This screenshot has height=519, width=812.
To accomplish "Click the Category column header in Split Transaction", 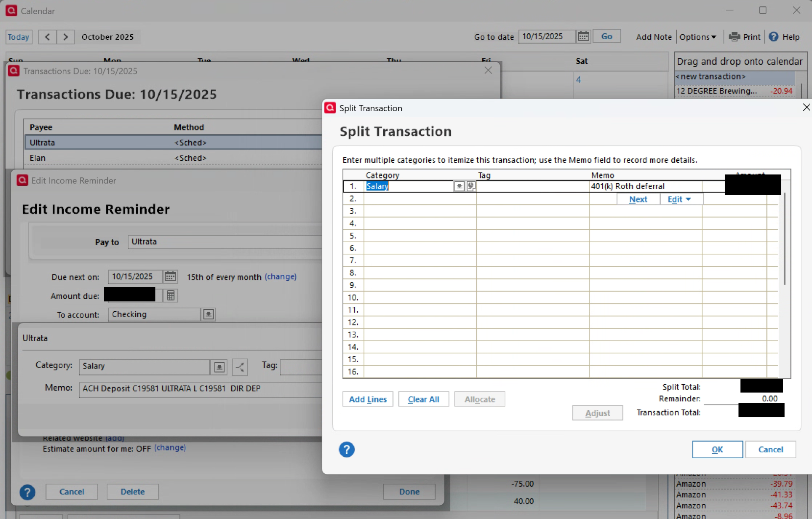I will pyautogui.click(x=382, y=175).
